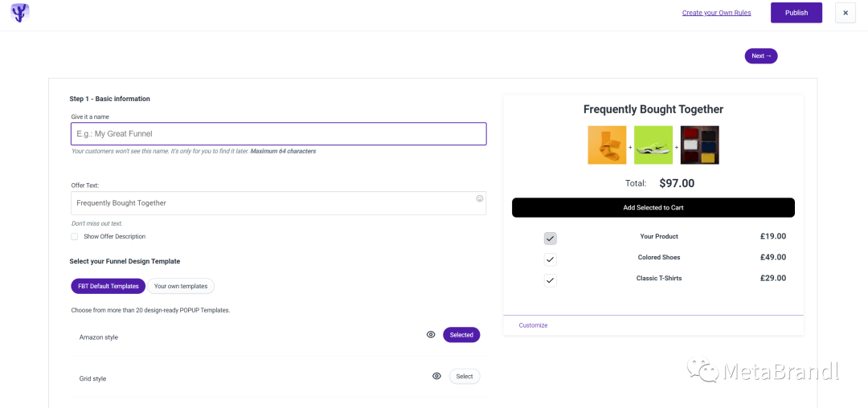
Task: Close the funnel editor with X
Action: 845,13
